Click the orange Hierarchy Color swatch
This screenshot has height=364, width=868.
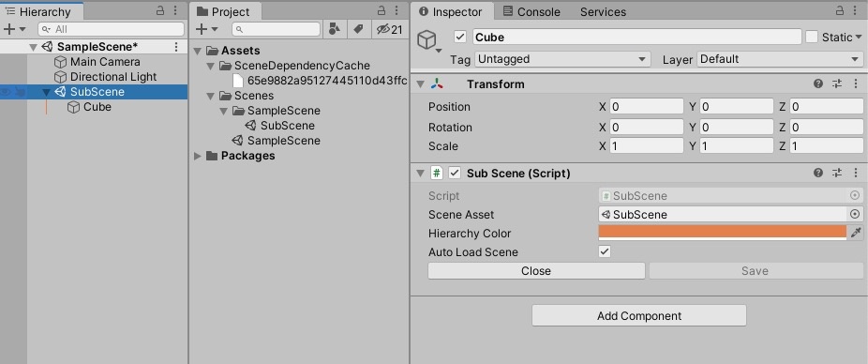coord(723,232)
